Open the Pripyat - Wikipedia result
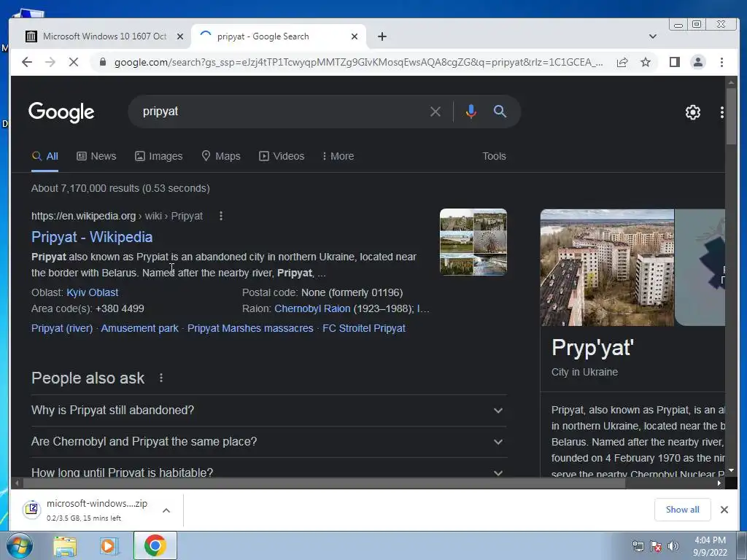 click(x=92, y=237)
